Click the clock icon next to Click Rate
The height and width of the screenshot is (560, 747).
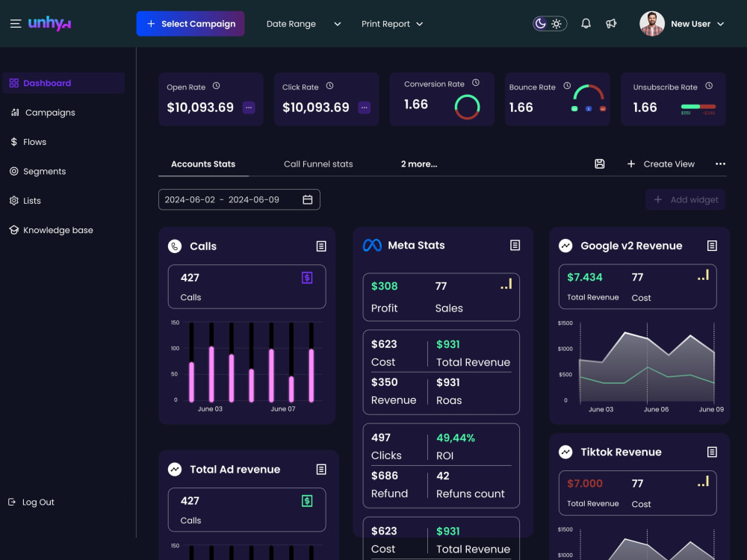click(329, 86)
